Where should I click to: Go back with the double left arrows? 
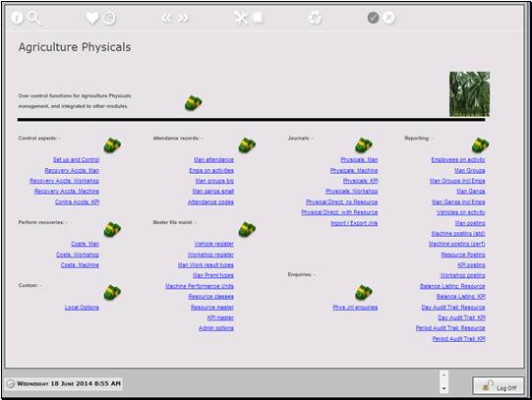point(166,18)
